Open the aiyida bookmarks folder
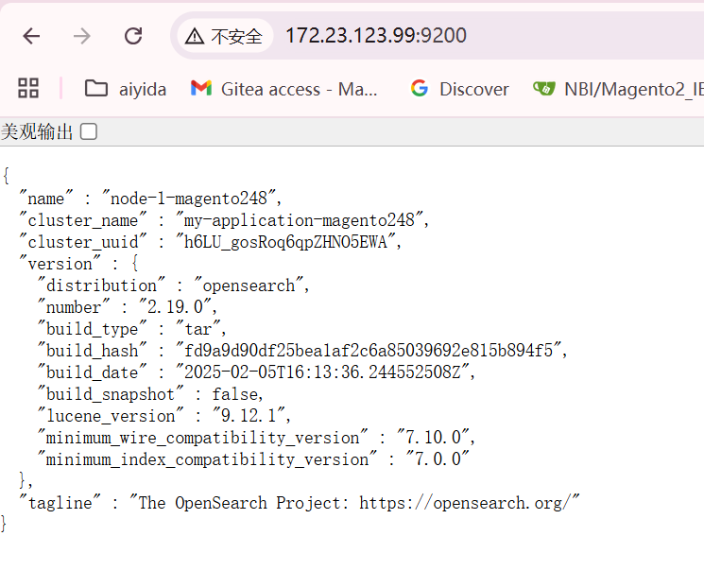704x588 pixels. pyautogui.click(x=126, y=89)
